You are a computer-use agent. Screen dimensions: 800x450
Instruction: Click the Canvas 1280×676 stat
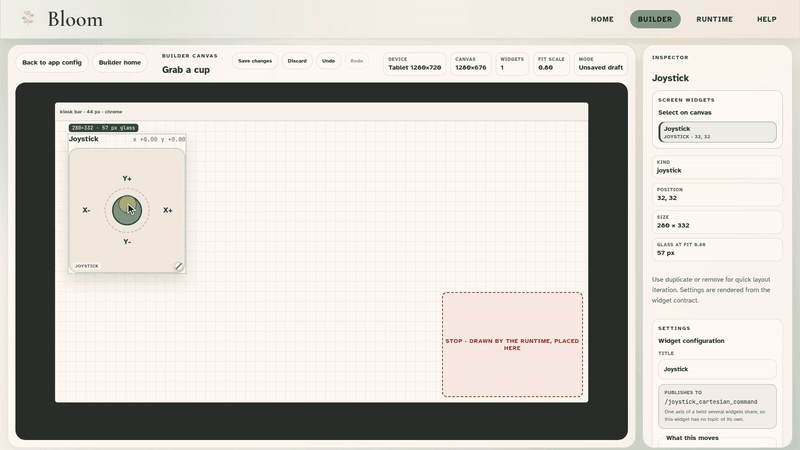[471, 64]
